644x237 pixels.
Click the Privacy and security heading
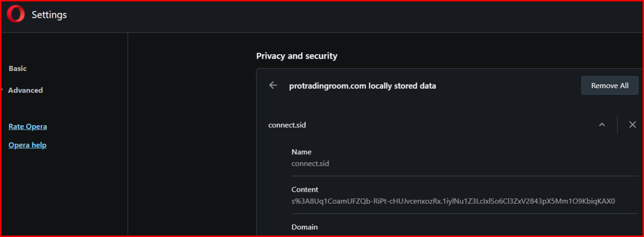[297, 56]
